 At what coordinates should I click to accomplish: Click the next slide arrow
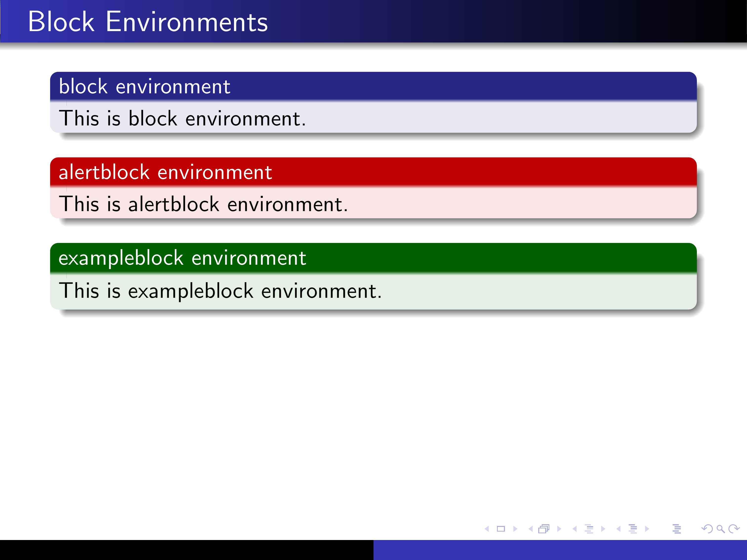[515, 529]
